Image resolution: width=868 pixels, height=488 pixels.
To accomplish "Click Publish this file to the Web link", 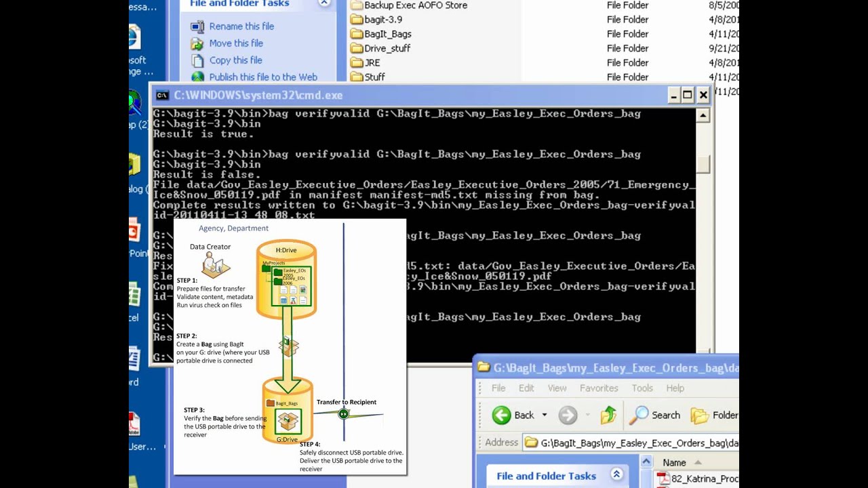I will pos(263,77).
